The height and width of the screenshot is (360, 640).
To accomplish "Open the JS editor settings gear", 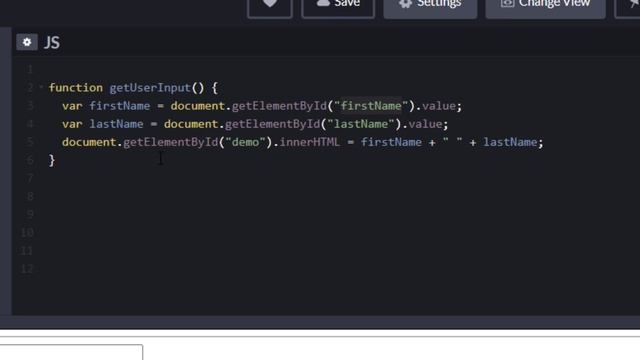I will pos(27,42).
